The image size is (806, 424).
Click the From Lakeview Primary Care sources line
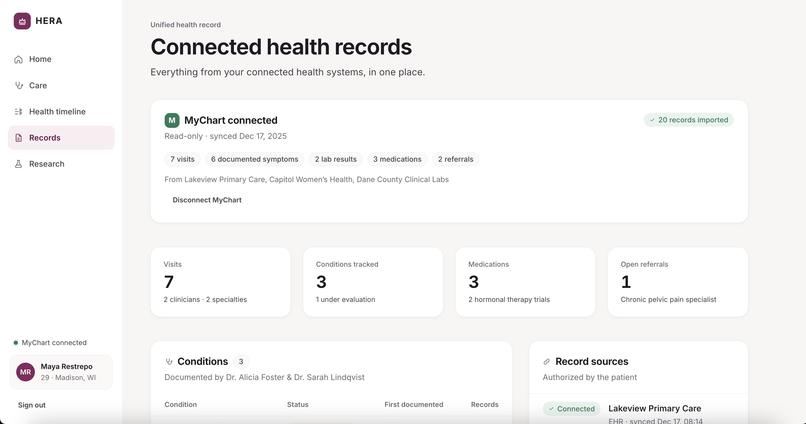[306, 179]
